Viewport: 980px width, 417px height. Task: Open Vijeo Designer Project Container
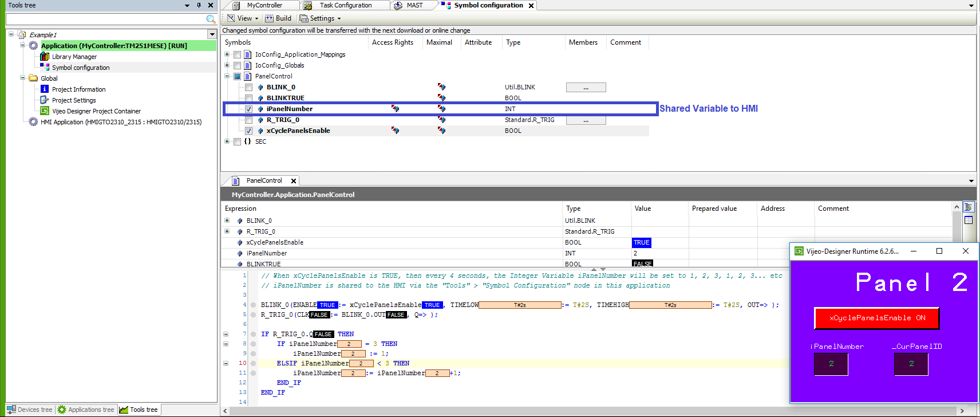point(96,111)
